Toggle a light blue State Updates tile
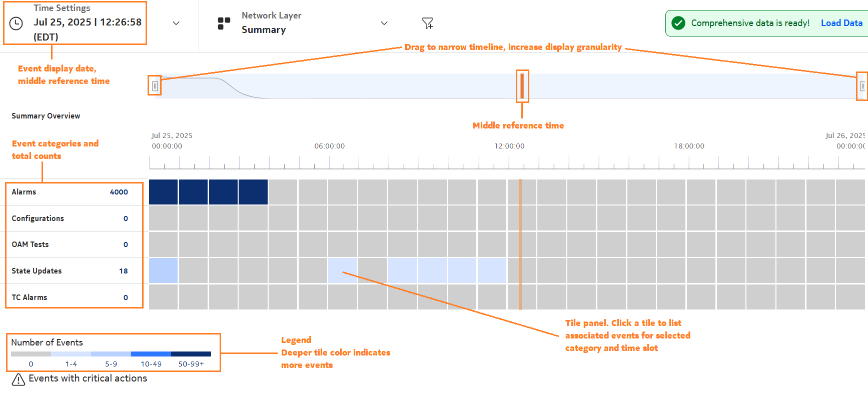 click(163, 270)
